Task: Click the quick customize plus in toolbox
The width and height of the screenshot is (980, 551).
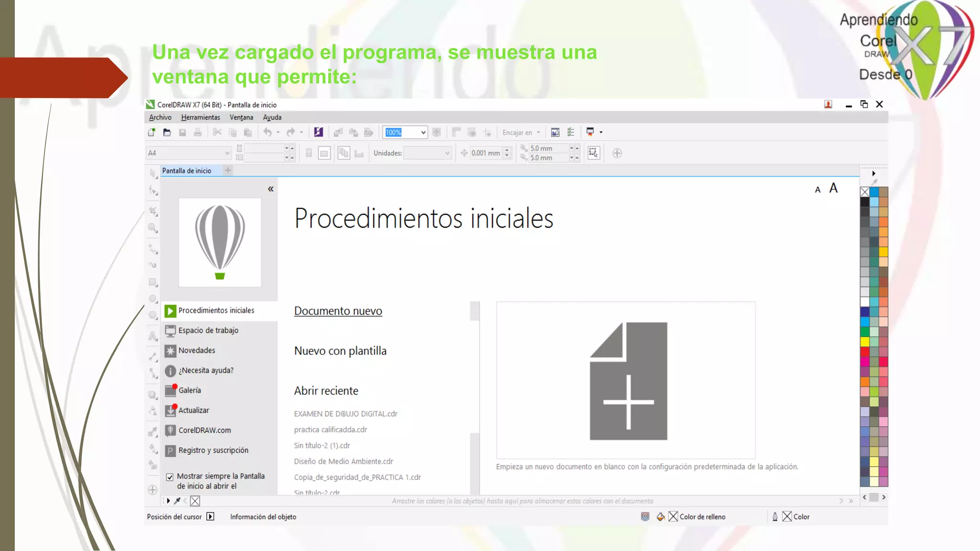Action: click(153, 490)
